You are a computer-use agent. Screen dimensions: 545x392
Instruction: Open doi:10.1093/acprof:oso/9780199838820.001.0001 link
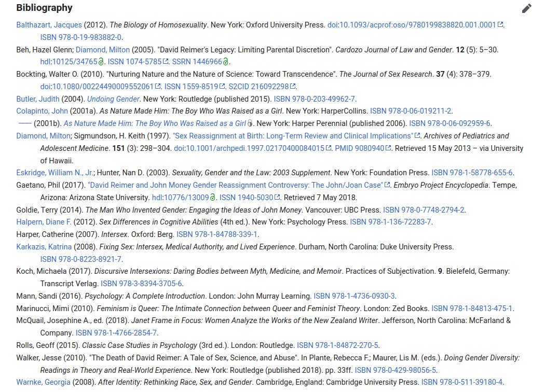point(415,25)
